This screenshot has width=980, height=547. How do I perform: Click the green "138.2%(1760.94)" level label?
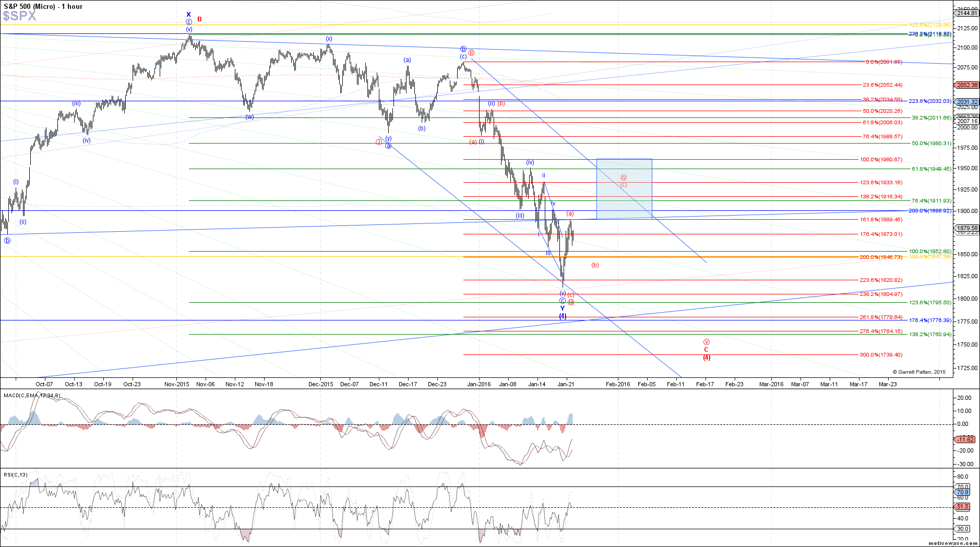tap(930, 335)
